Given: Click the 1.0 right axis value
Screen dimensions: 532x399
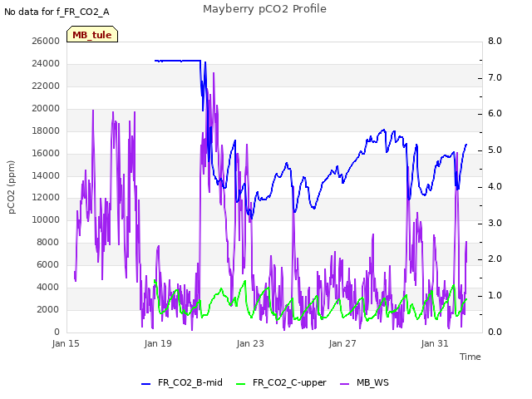Looking at the screenshot, I should (x=495, y=296).
